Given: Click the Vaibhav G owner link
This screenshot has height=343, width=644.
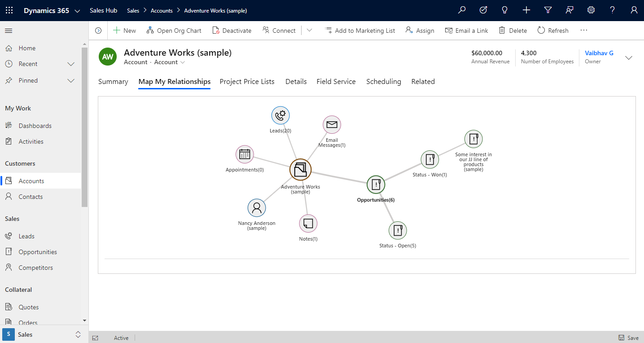Looking at the screenshot, I should click(599, 53).
